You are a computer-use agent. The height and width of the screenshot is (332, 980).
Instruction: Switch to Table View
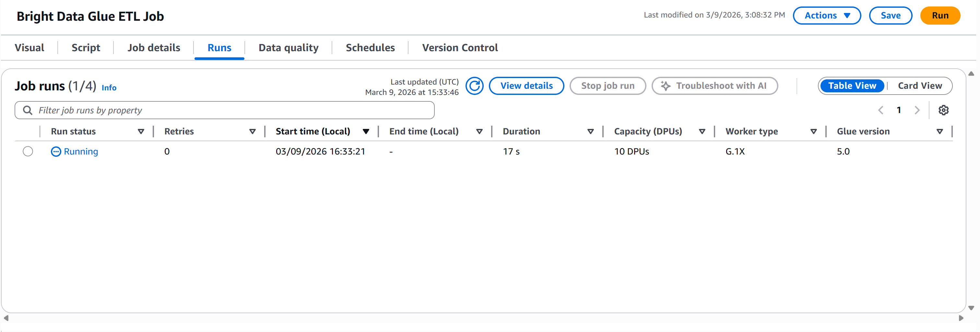click(x=852, y=86)
